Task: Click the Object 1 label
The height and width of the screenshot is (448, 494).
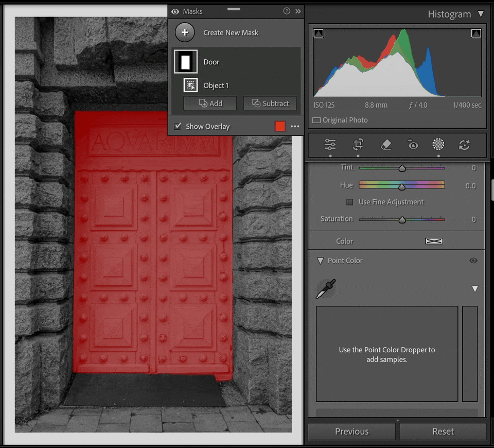Action: (216, 85)
